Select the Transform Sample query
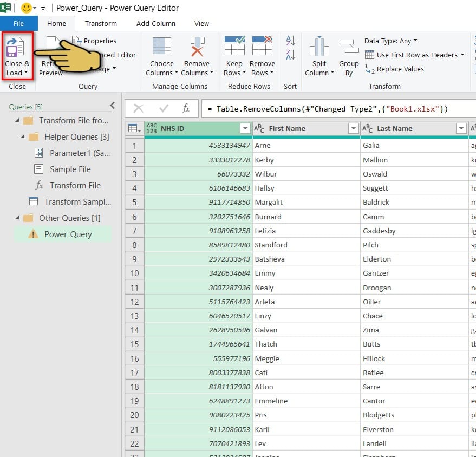The image size is (476, 457). (x=70, y=201)
